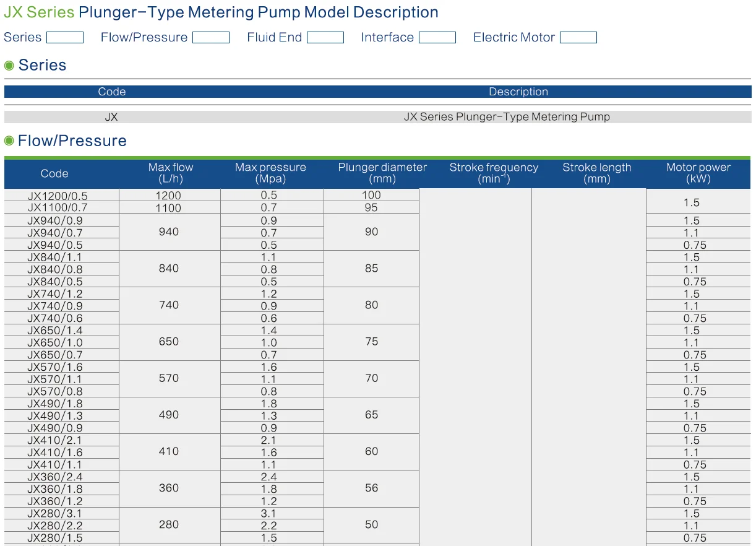Viewport: 756px width, 546px height.
Task: Select code JX940/0.5
Action: (x=62, y=245)
